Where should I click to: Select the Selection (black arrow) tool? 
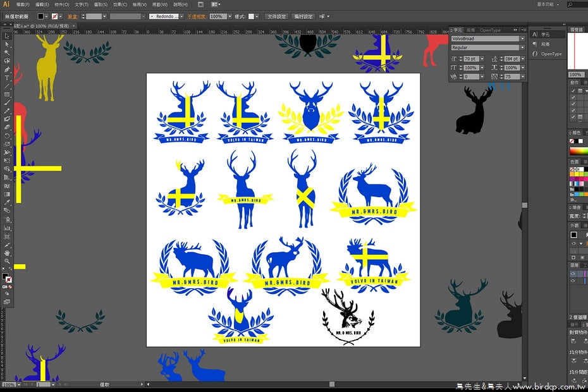click(x=7, y=36)
